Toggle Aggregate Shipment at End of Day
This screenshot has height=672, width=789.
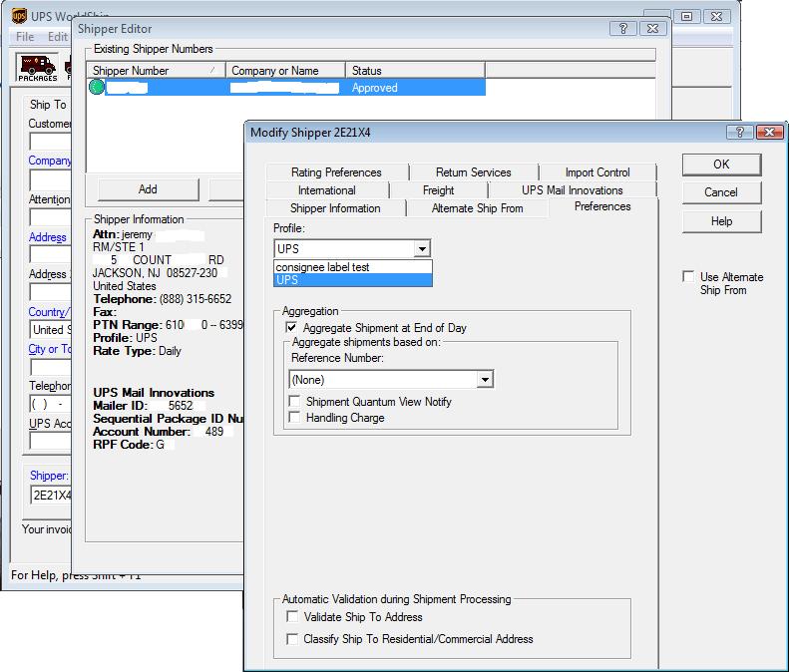point(291,327)
